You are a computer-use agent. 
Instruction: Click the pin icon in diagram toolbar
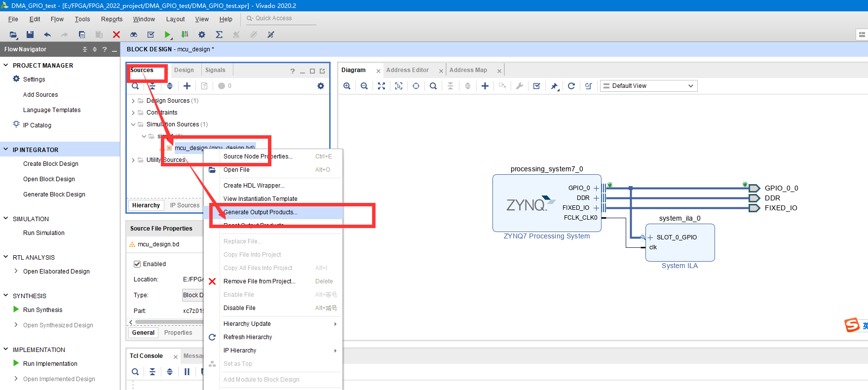[554, 86]
